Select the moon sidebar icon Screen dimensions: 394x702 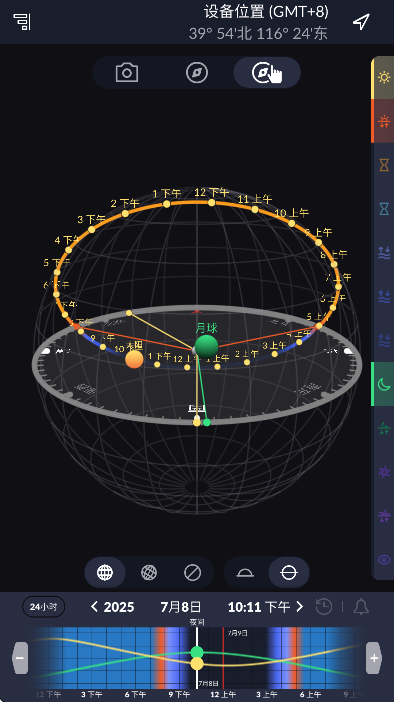(384, 384)
